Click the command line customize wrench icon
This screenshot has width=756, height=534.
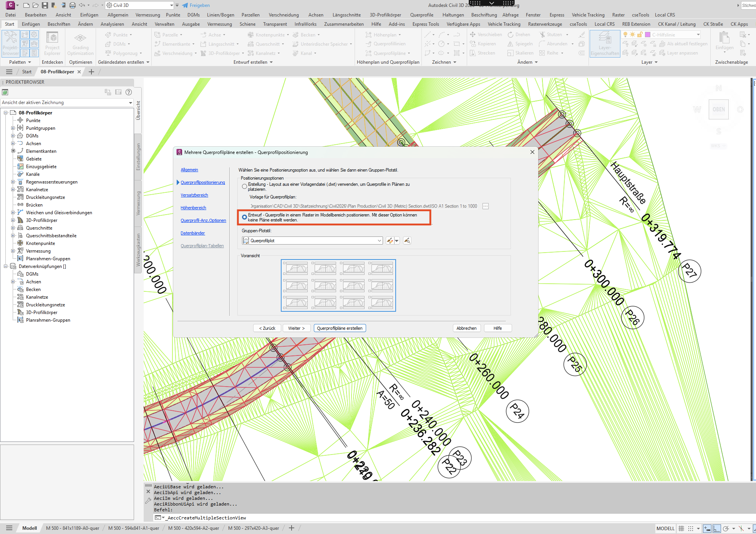pyautogui.click(x=148, y=501)
